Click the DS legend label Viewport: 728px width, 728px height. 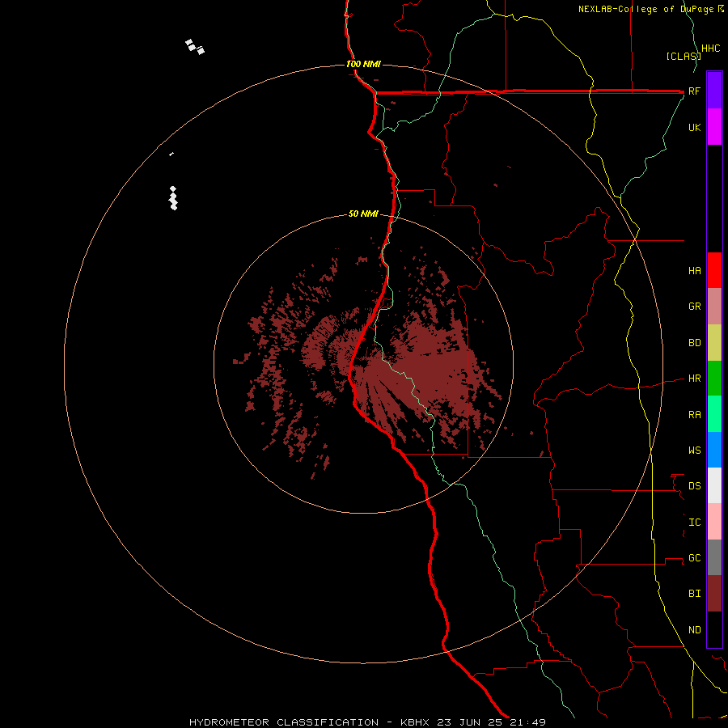pos(695,486)
